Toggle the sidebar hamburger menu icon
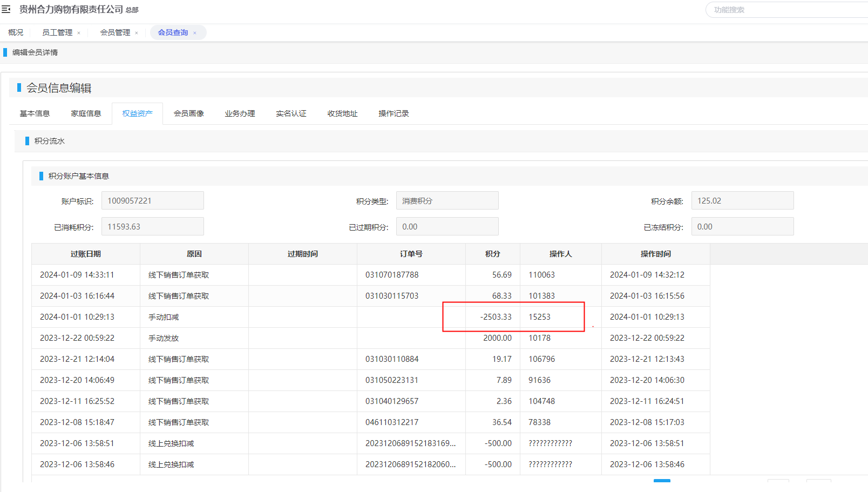The width and height of the screenshot is (868, 492). 6,10
